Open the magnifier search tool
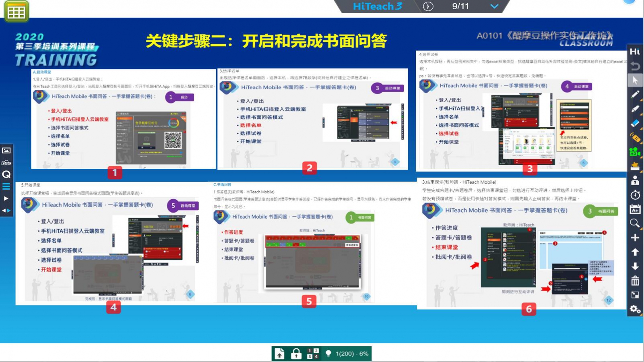Screen dimensions: 644x362 tap(635, 223)
